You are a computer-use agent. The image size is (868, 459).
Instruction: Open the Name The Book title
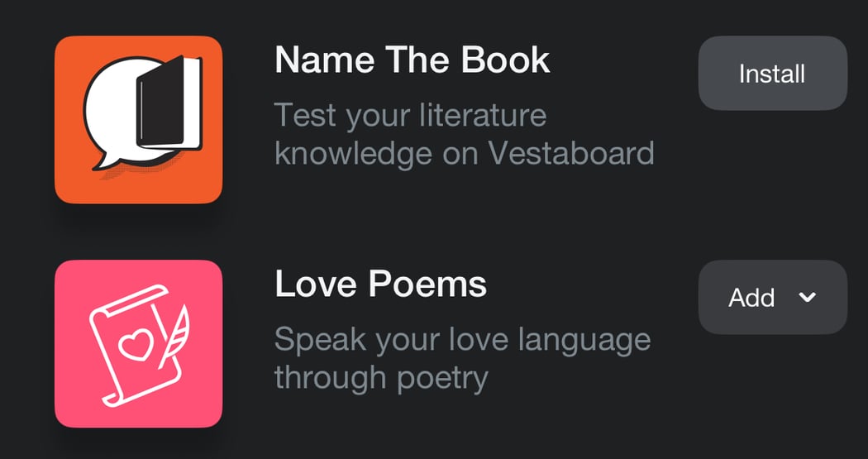pyautogui.click(x=412, y=60)
